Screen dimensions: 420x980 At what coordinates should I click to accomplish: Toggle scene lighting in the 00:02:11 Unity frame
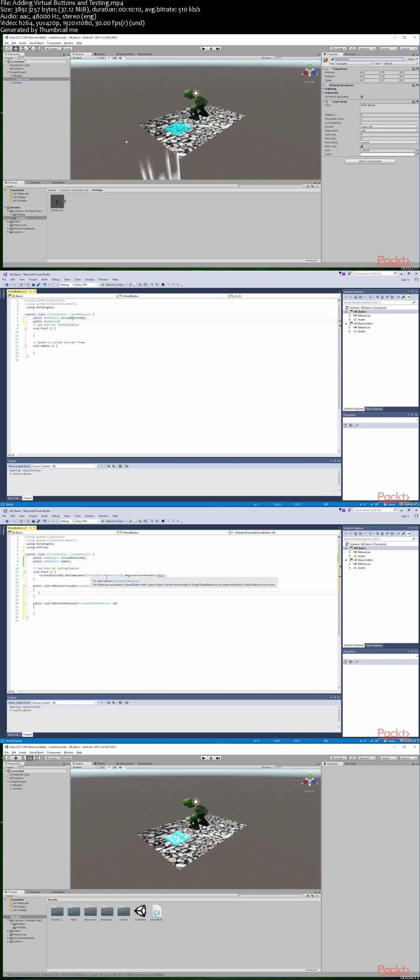pyautogui.click(x=109, y=58)
